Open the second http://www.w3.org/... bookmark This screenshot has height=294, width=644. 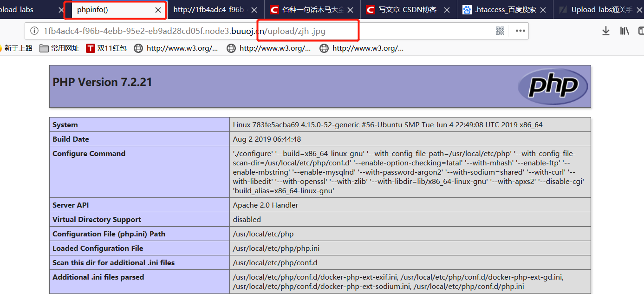point(269,48)
